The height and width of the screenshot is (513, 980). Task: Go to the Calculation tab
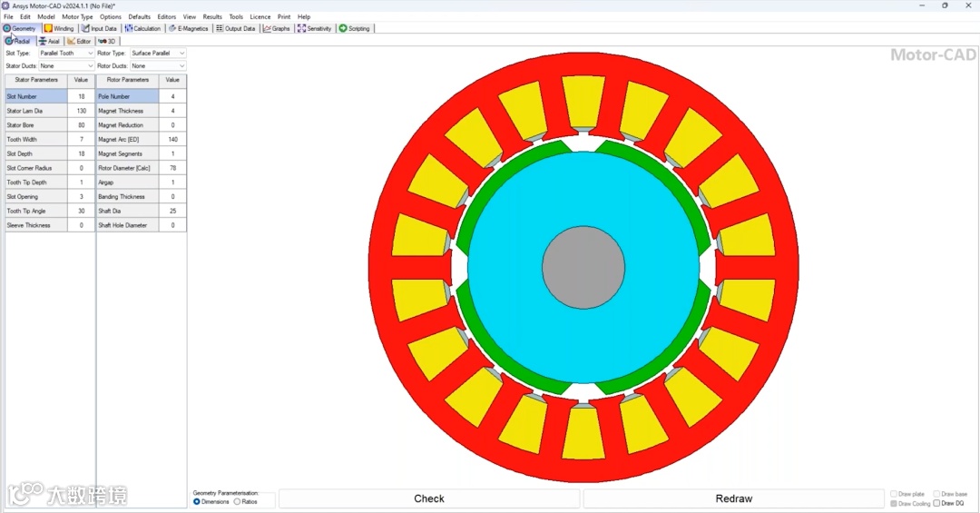tap(143, 28)
